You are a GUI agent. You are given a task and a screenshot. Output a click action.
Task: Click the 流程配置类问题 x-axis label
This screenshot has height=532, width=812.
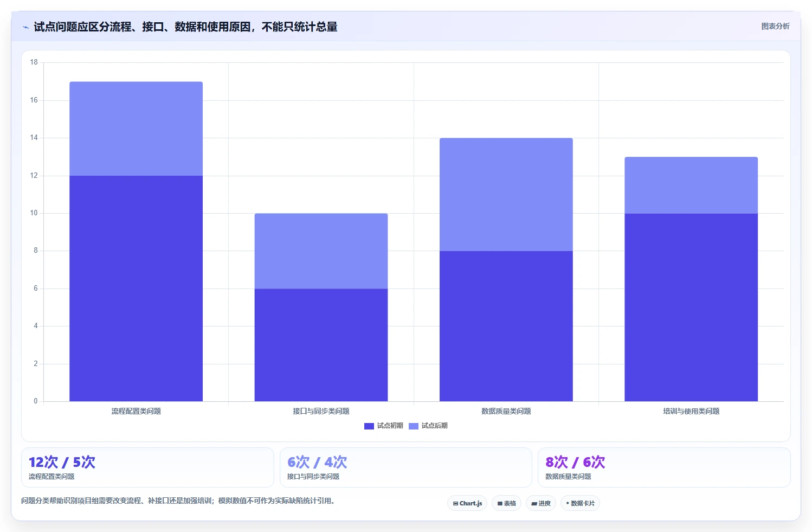(136, 411)
